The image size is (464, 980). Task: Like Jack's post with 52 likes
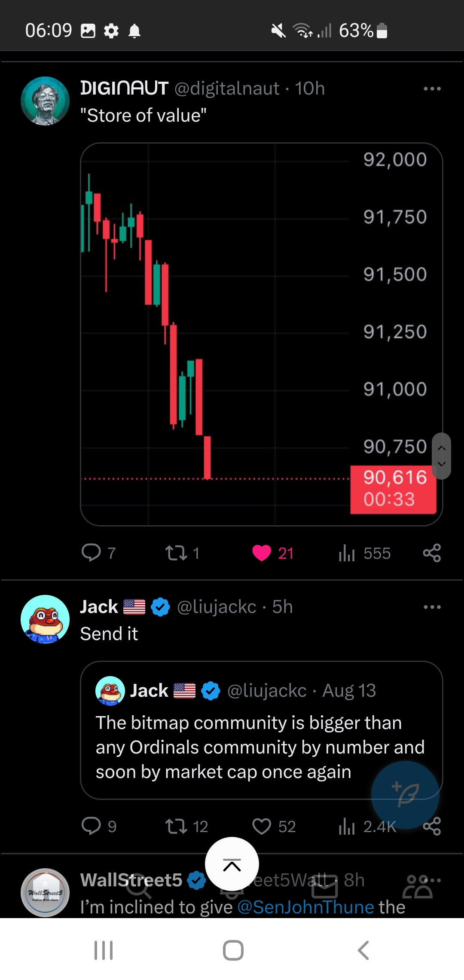coord(274,826)
